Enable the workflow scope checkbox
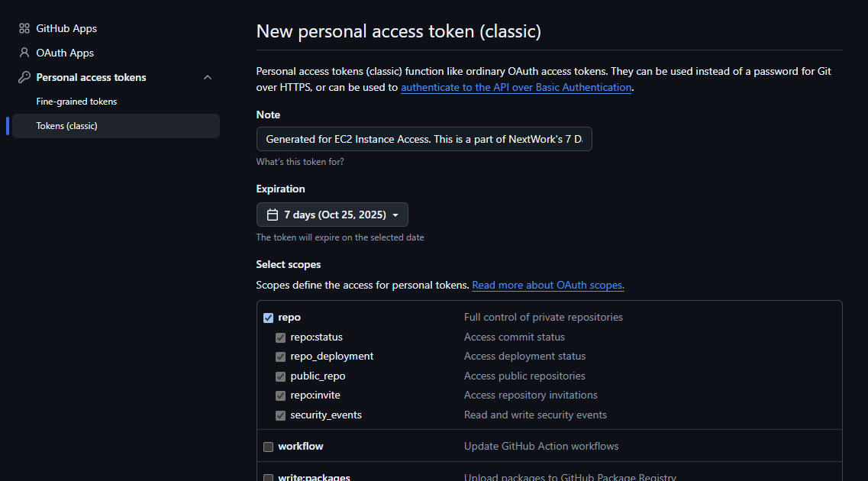 tap(268, 446)
